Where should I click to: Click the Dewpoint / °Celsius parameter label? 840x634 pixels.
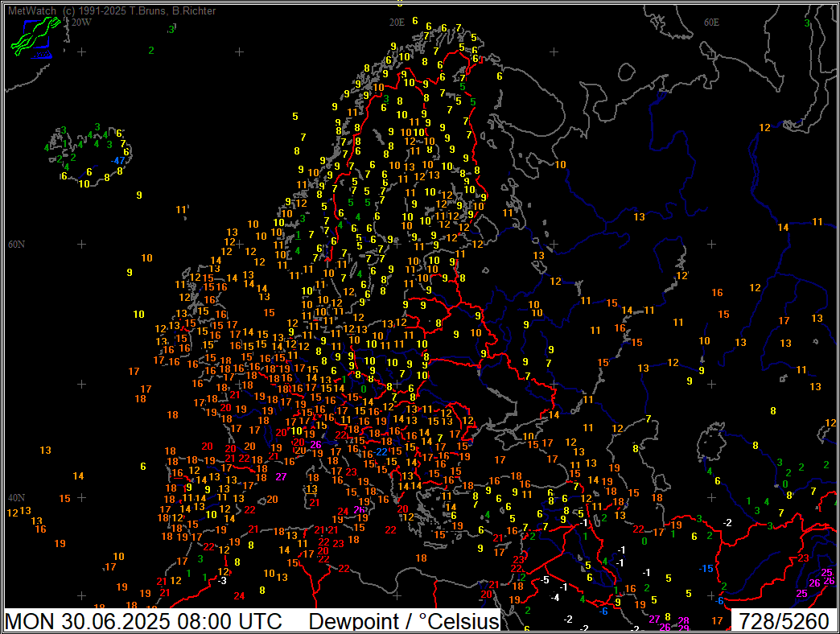tap(405, 621)
